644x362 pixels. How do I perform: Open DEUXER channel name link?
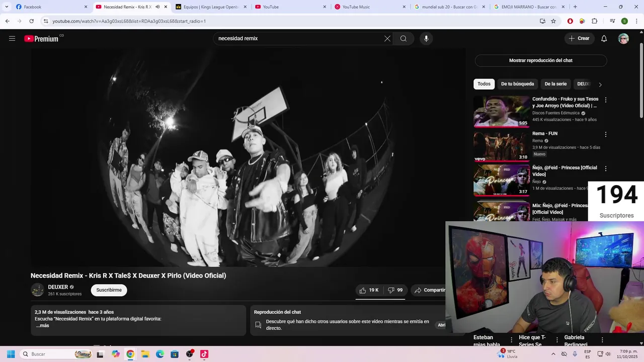point(58,287)
